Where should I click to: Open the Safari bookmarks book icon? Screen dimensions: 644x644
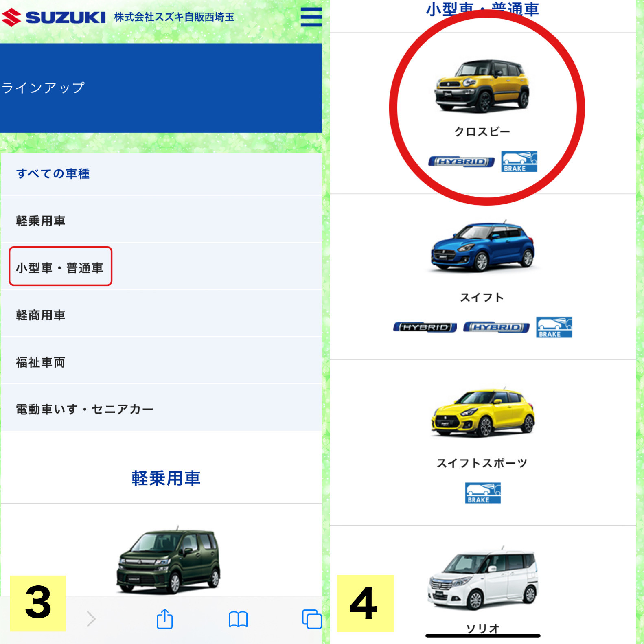(238, 619)
